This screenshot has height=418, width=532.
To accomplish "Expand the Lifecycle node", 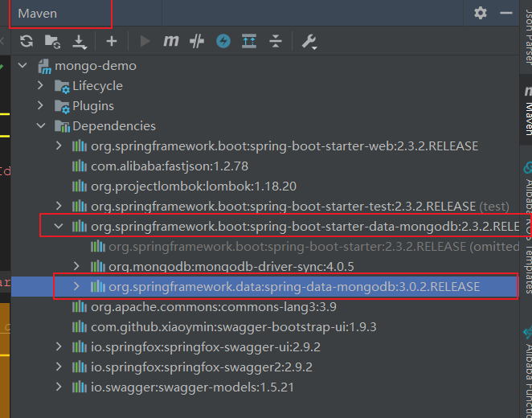I will (41, 86).
